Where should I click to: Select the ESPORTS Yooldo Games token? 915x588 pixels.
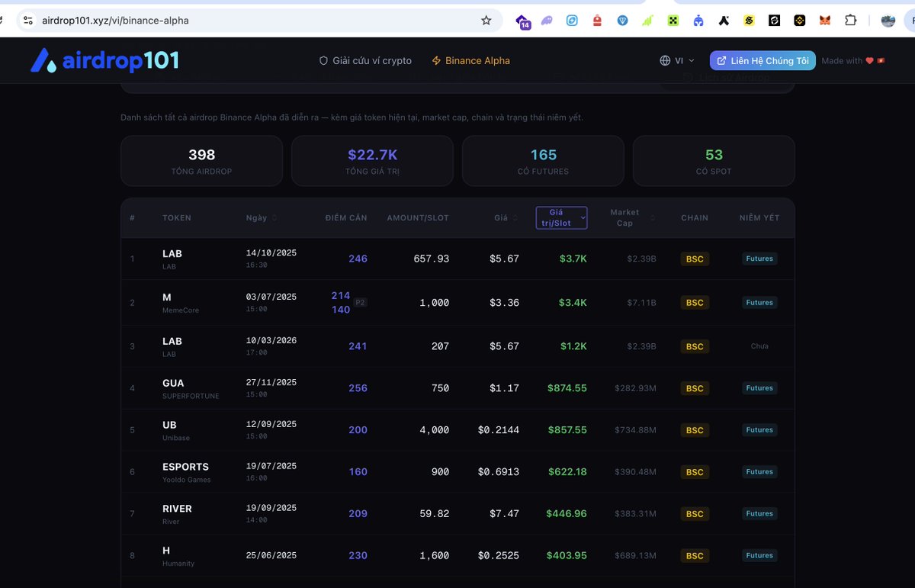tap(457, 472)
